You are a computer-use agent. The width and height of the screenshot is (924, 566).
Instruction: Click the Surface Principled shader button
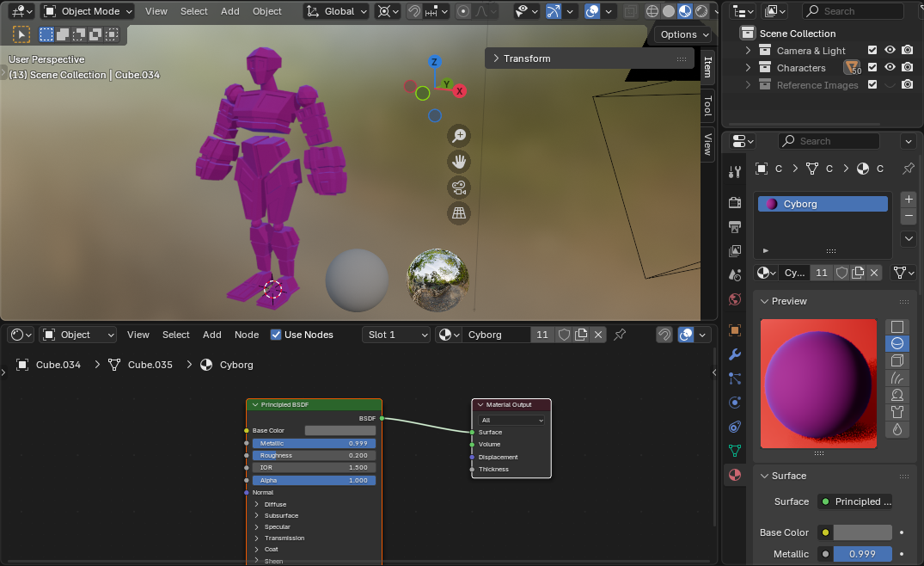coord(854,501)
